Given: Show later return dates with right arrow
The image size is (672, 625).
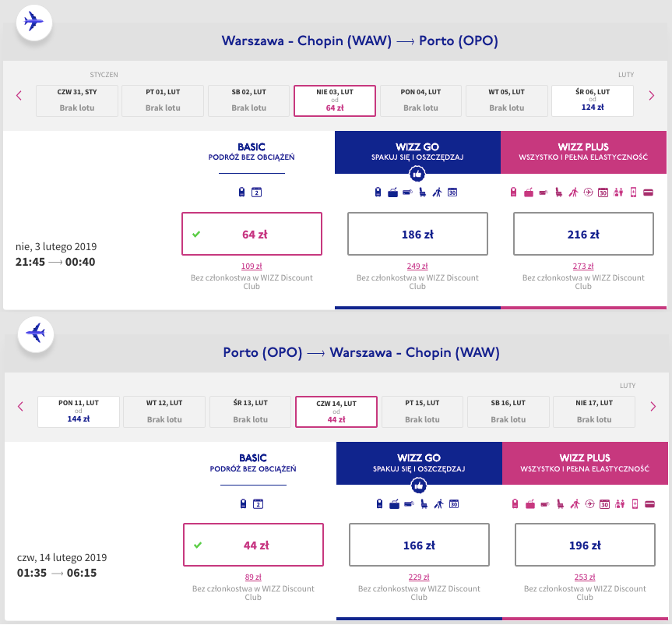Looking at the screenshot, I should pyautogui.click(x=653, y=407).
